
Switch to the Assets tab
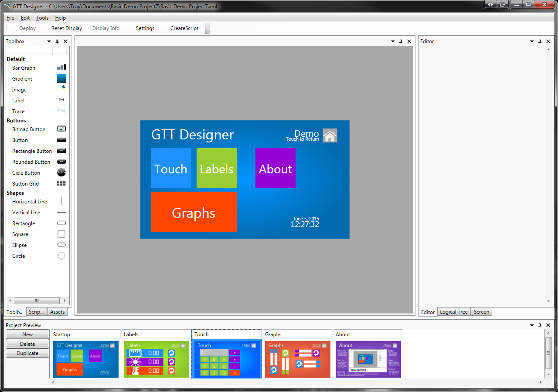pos(57,312)
